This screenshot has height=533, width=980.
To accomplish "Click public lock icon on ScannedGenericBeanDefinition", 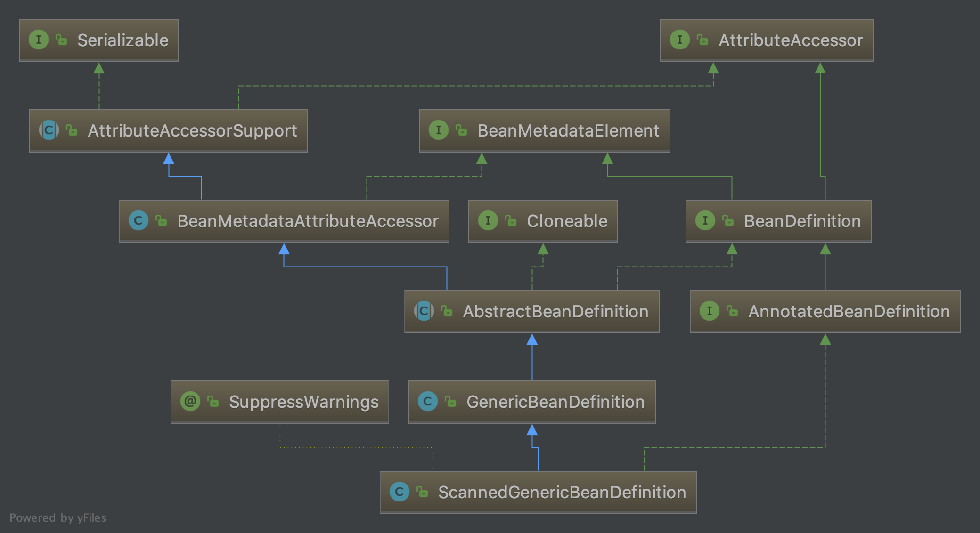I will [x=422, y=492].
